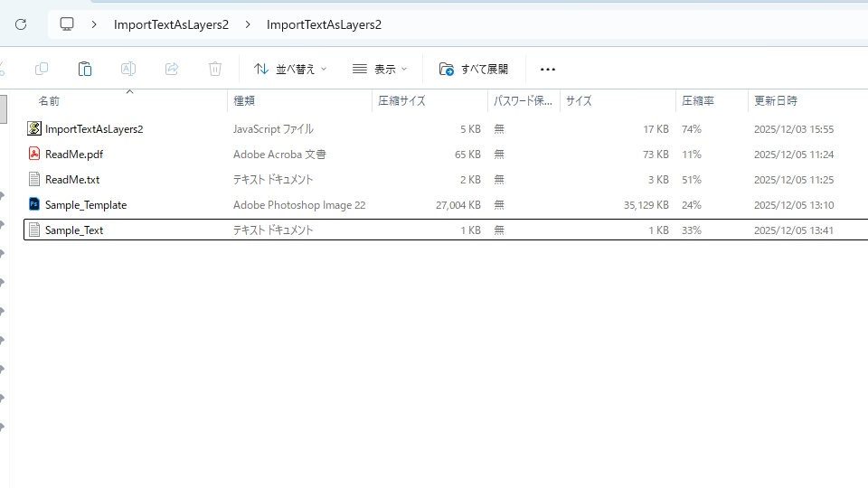Click the 2025/12/05 13:10 date cell
This screenshot has height=488, width=868.
(794, 205)
